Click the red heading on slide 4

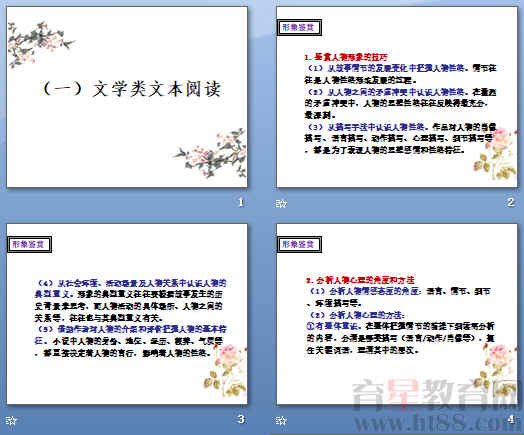tap(360, 280)
